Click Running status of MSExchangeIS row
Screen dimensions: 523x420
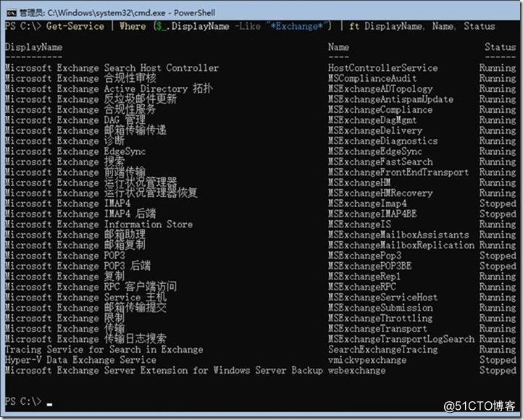[498, 224]
